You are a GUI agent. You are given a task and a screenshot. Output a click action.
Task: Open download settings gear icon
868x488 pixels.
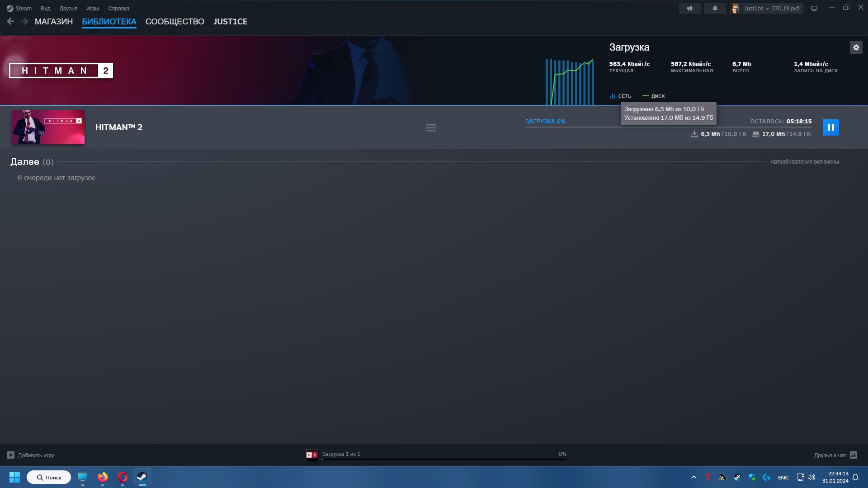click(856, 47)
